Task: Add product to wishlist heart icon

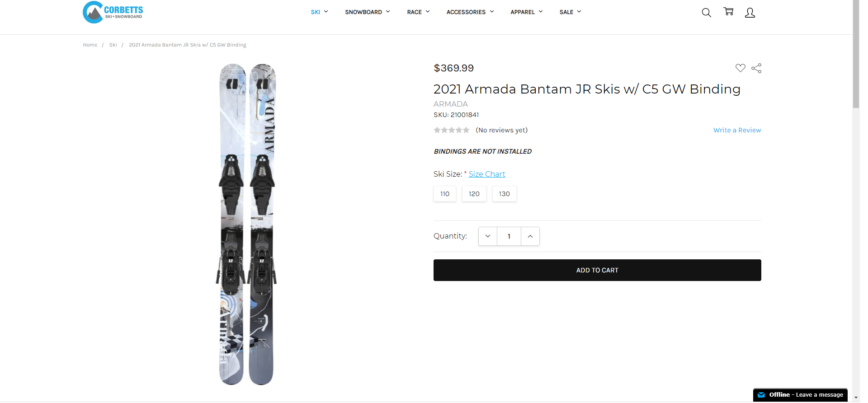Action: pyautogui.click(x=741, y=68)
